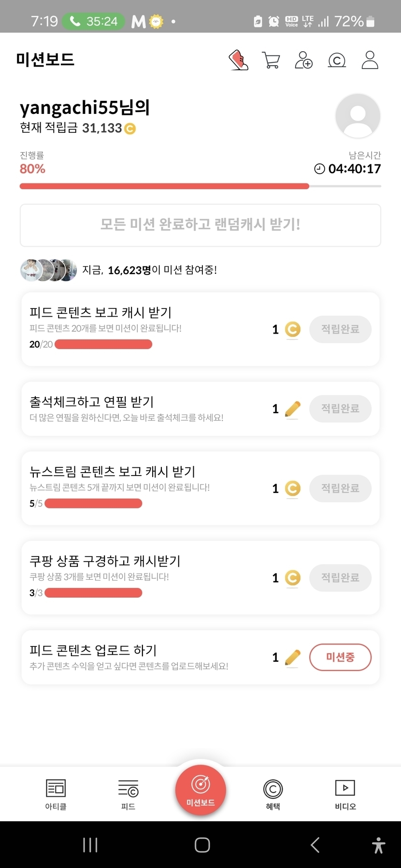The image size is (401, 868).
Task: Open the shopping cart icon
Action: tap(271, 60)
